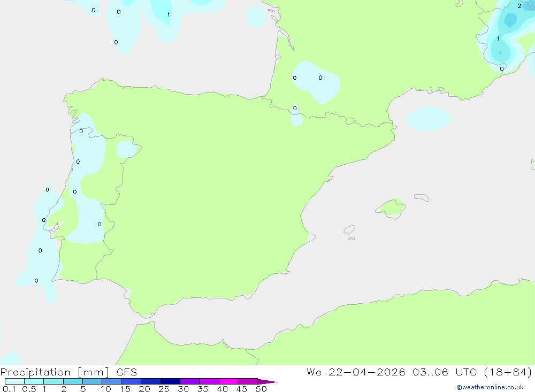
Task: Click the '10' legend scale label
Action: click(x=106, y=389)
